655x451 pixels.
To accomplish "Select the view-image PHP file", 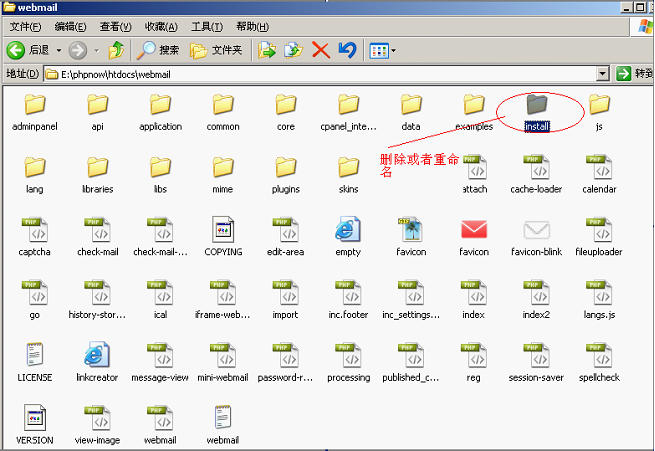I will 97,425.
